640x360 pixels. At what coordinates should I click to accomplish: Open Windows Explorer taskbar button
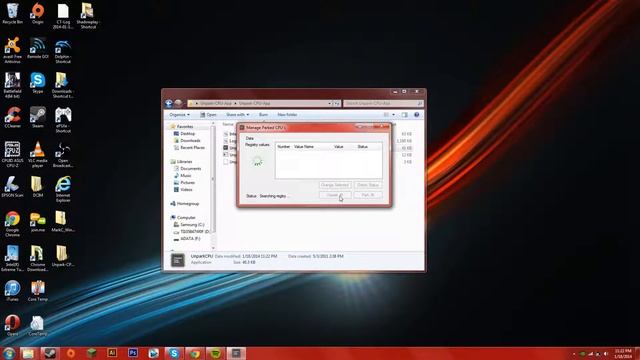[x=28, y=353]
